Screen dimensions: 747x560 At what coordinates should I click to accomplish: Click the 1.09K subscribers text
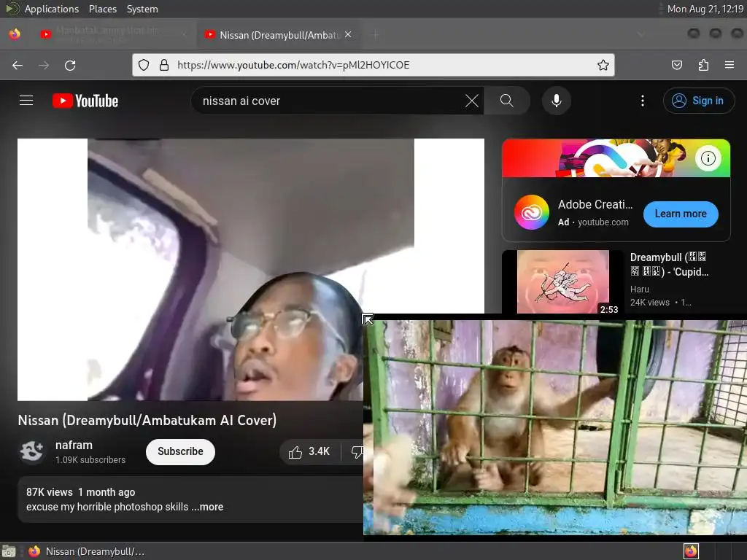[90, 460]
